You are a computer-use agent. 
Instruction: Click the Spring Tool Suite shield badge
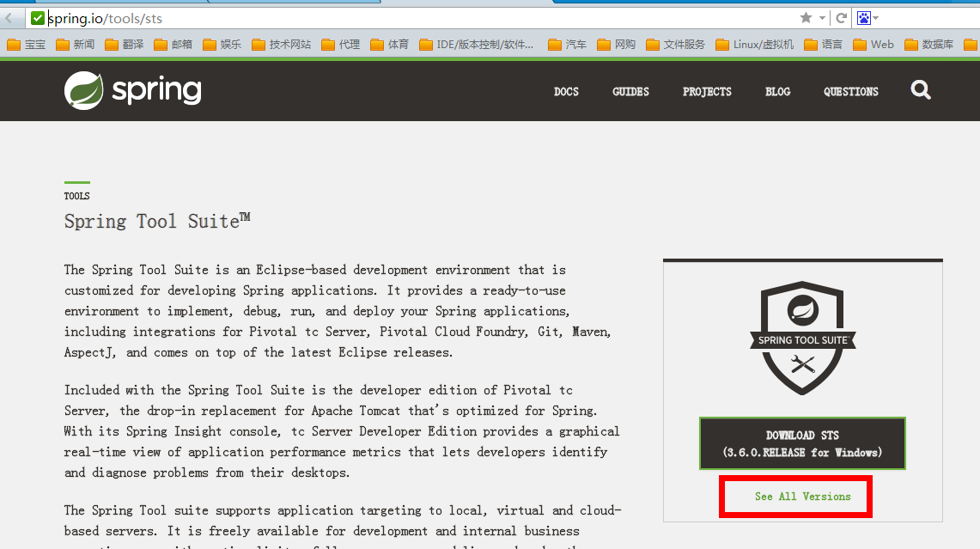coord(802,338)
